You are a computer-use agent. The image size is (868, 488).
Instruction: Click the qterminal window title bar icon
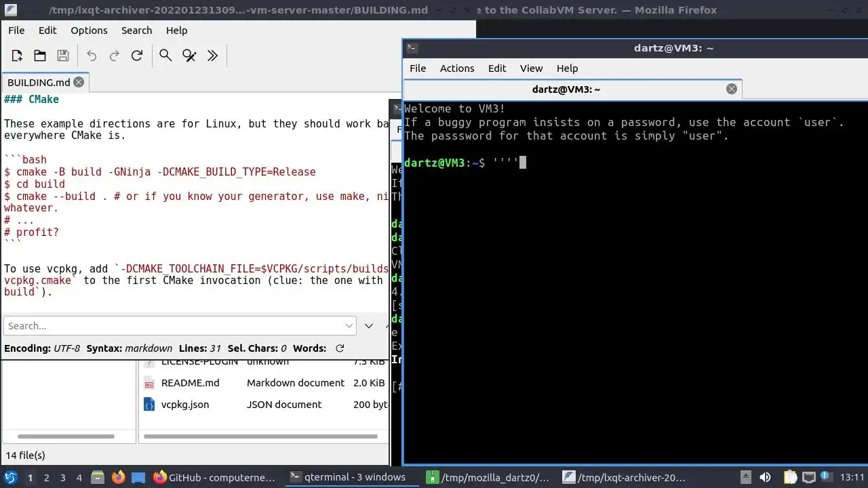click(412, 48)
